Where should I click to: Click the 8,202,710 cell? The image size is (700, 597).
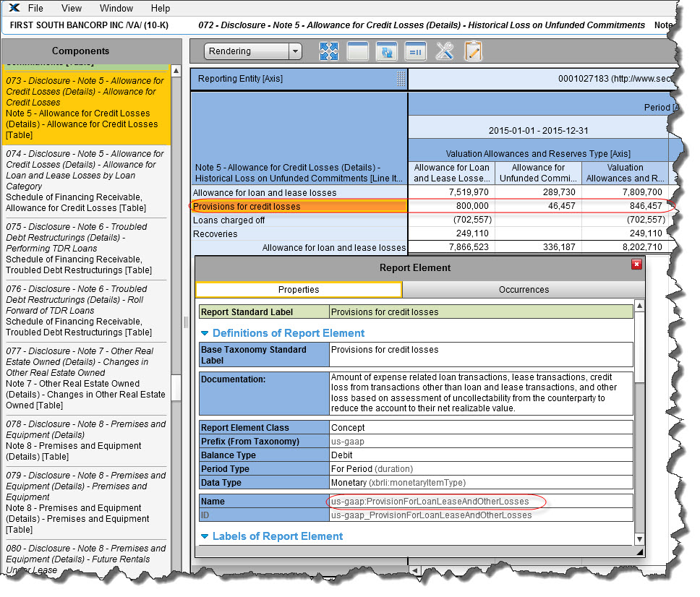[625, 247]
